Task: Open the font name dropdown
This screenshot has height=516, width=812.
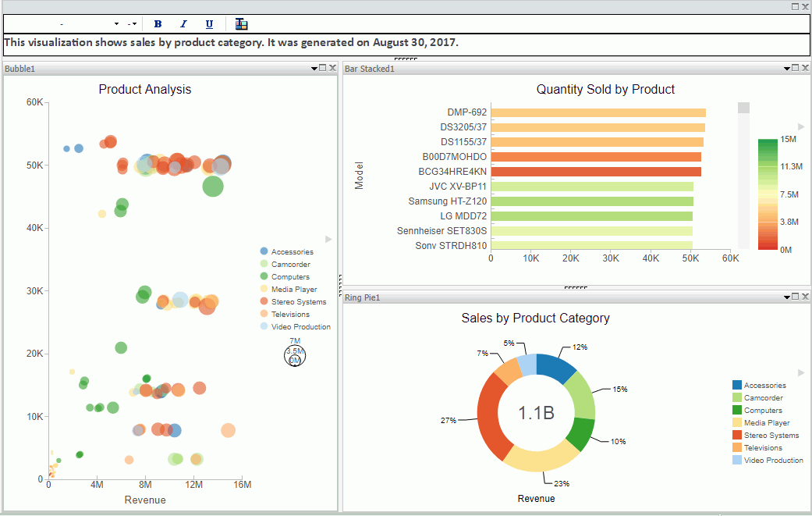Action: point(116,24)
